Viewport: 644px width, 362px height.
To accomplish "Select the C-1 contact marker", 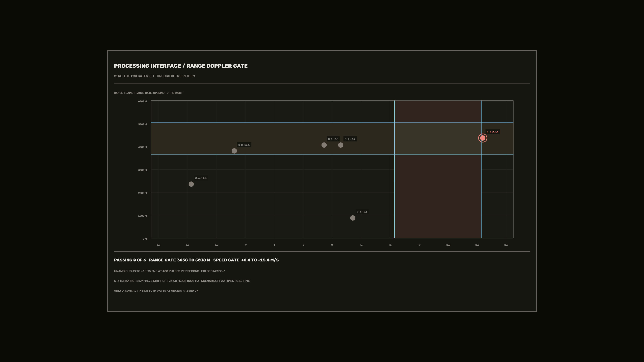I will click(x=340, y=145).
